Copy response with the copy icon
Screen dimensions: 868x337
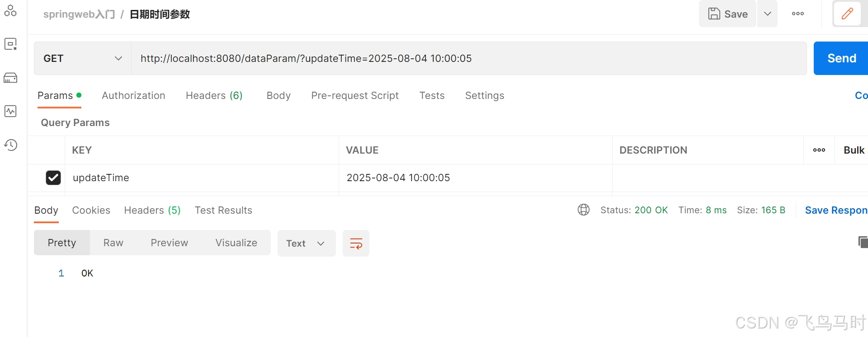pos(863,242)
